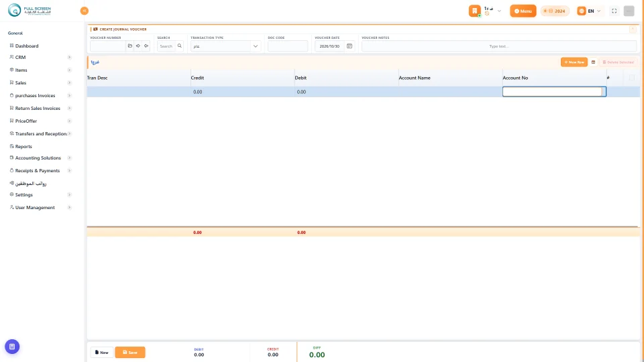The height and width of the screenshot is (362, 644).
Task: Click the Voucher Date field showing 2026/10/30
Action: pos(330,46)
